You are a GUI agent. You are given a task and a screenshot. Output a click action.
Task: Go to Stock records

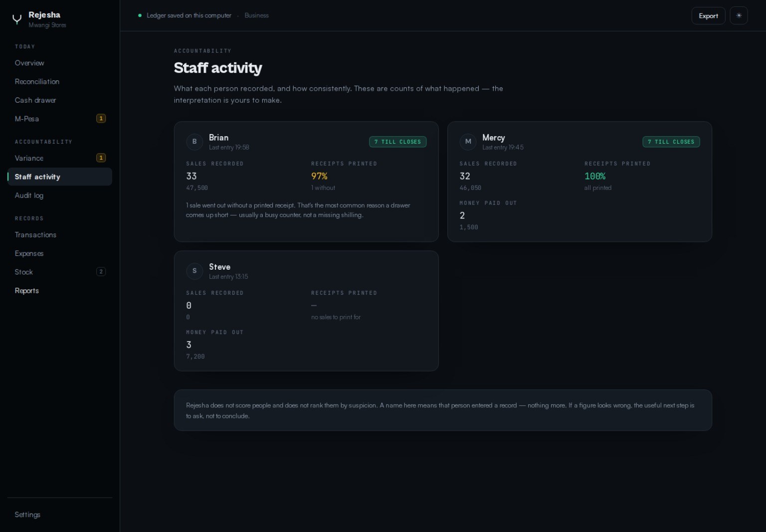click(x=60, y=272)
